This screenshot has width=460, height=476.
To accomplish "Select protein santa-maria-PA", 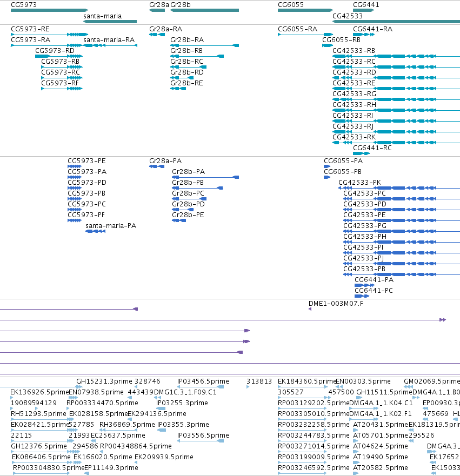I will point(95,231).
